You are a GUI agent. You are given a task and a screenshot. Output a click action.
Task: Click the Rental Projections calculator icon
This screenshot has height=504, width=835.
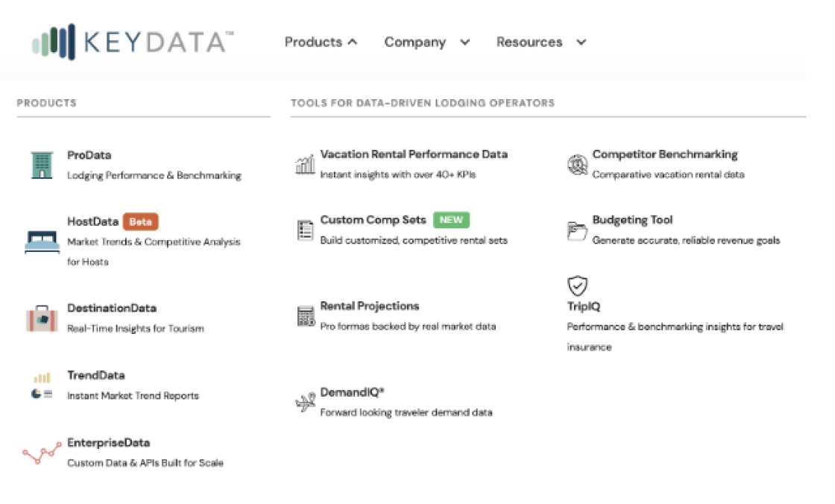pos(306,316)
